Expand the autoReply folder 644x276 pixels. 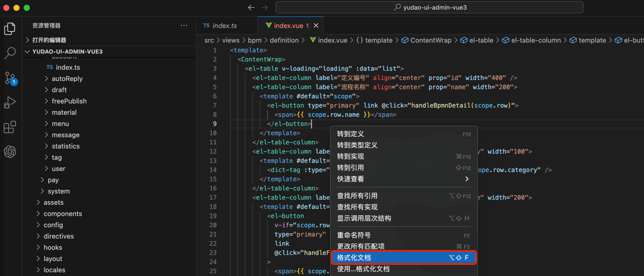tap(67, 78)
